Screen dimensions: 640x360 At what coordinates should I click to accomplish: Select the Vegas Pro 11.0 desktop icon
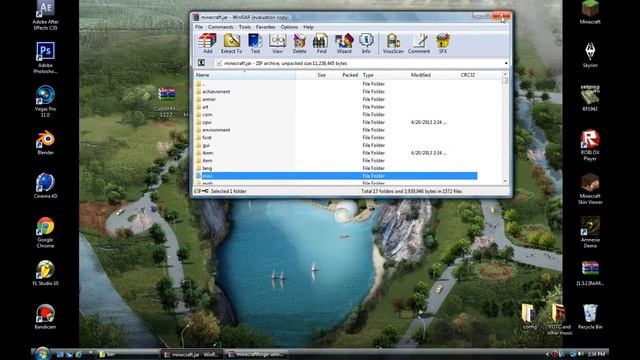point(45,101)
